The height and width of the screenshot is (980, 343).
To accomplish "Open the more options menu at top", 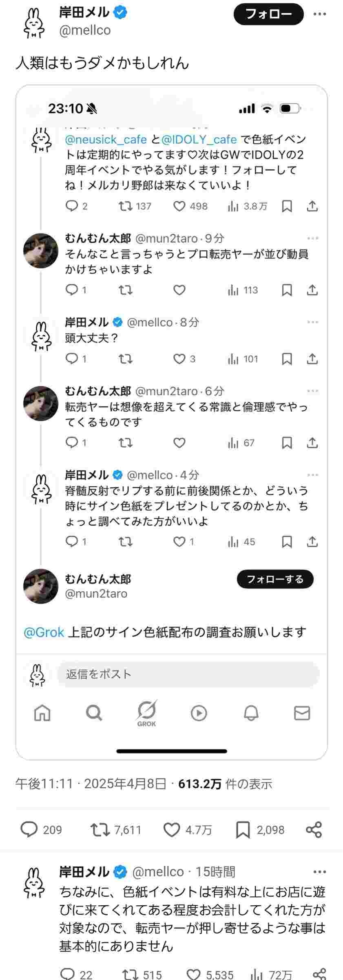I will (x=319, y=14).
